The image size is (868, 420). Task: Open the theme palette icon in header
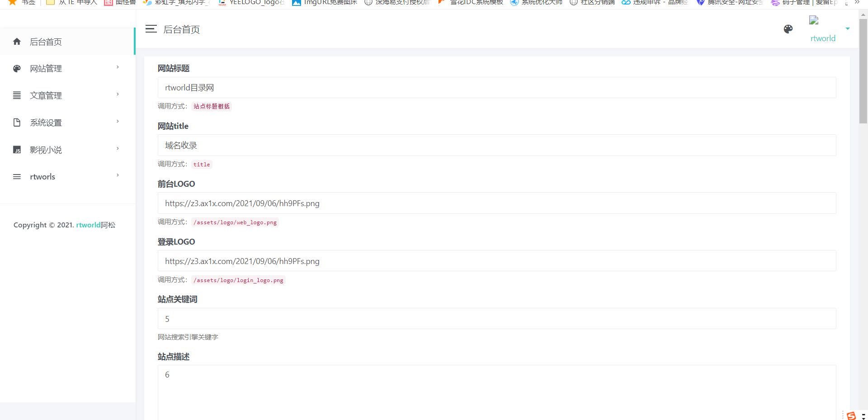[x=788, y=29]
